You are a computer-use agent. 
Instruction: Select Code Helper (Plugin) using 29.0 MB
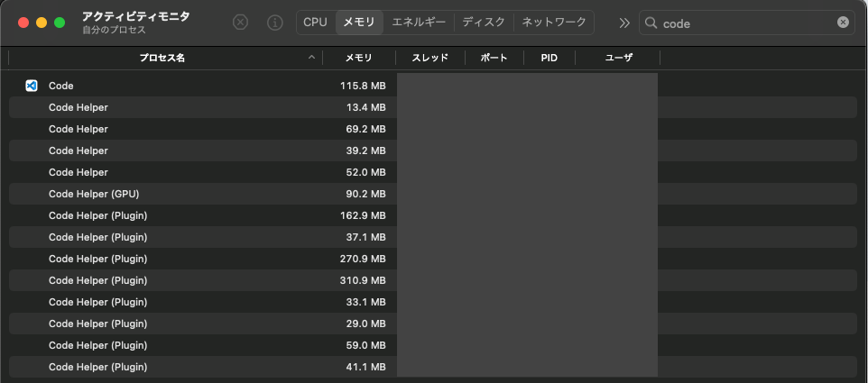pos(433,324)
